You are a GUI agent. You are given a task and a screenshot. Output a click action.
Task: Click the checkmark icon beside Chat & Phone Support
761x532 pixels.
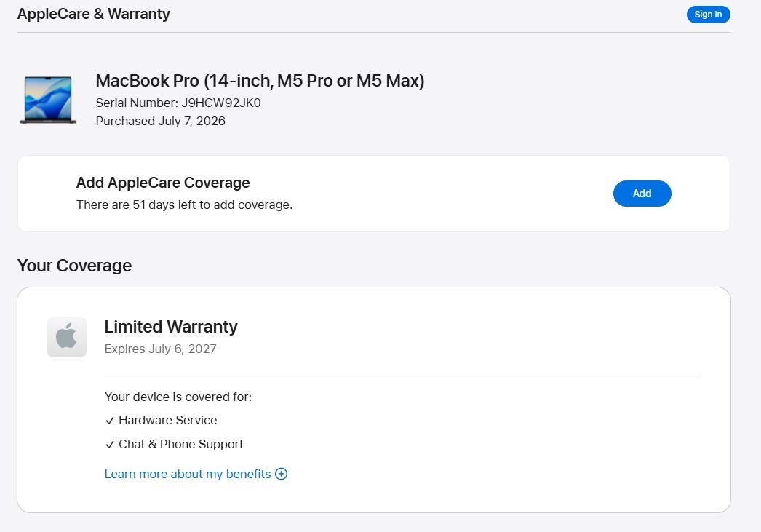[x=110, y=445]
